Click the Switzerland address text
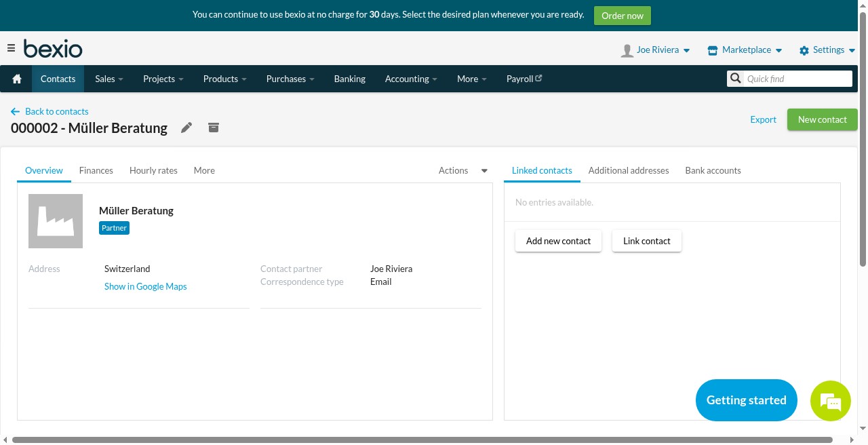This screenshot has width=868, height=445. pyautogui.click(x=127, y=269)
